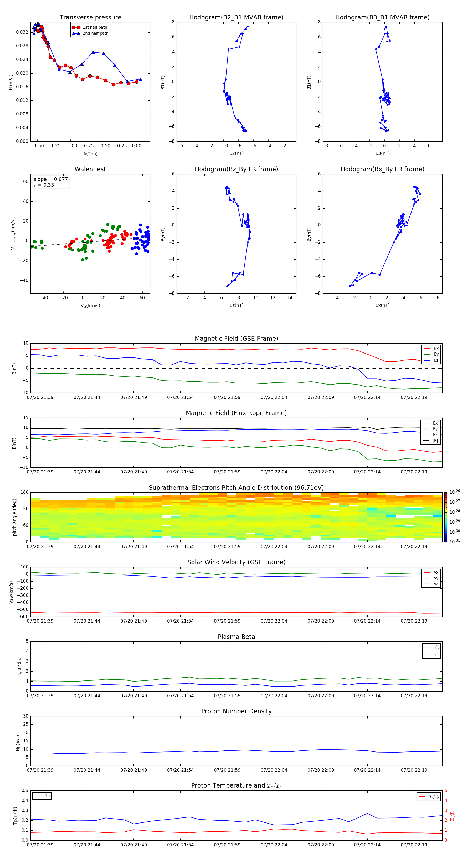This screenshot has height=868, width=473.
Task: Click the 'Hodogram(B3_B1 MVAB frame)' title
Action: click(382, 18)
